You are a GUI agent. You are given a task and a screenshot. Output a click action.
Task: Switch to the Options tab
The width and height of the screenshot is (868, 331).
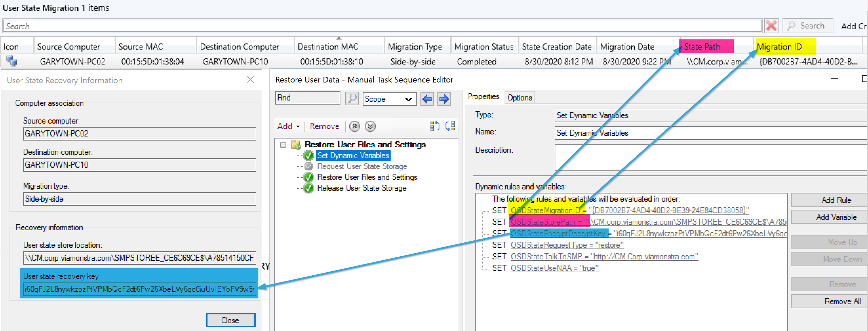click(519, 98)
